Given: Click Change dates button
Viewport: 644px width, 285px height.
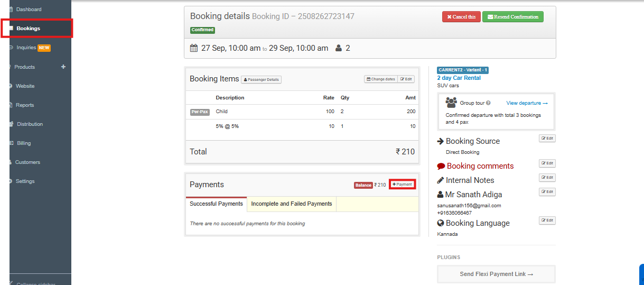Looking at the screenshot, I should click(x=380, y=79).
